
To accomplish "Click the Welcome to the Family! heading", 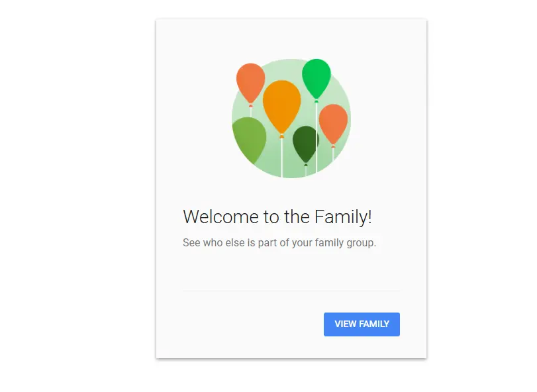I will click(277, 217).
